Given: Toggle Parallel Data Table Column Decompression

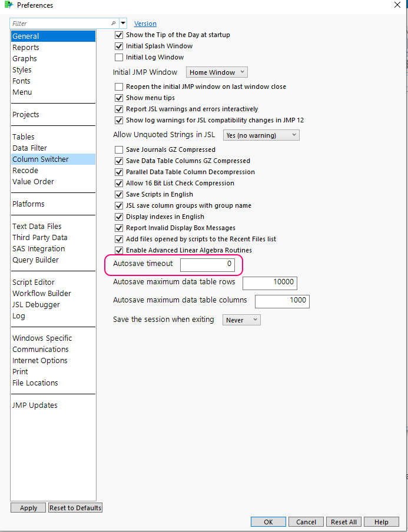Looking at the screenshot, I should tap(119, 172).
